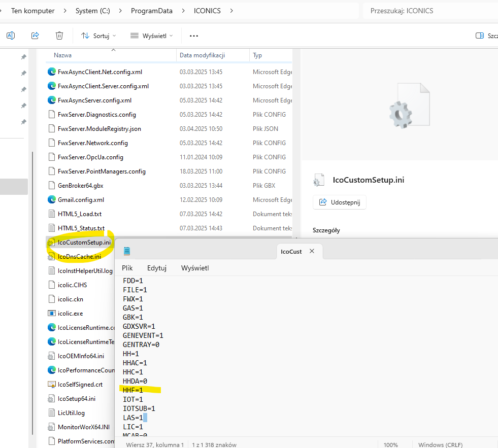Click the Edge icon of FwxAsyncServer.config.xml
Image resolution: width=498 pixels, height=448 pixels.
coord(51,100)
